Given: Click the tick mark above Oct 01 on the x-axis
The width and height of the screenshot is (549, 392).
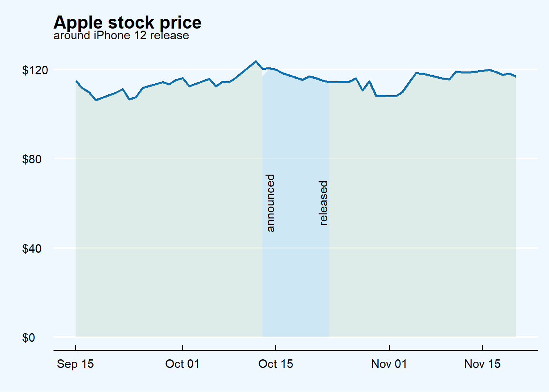Looking at the screenshot, I should 183,348.
